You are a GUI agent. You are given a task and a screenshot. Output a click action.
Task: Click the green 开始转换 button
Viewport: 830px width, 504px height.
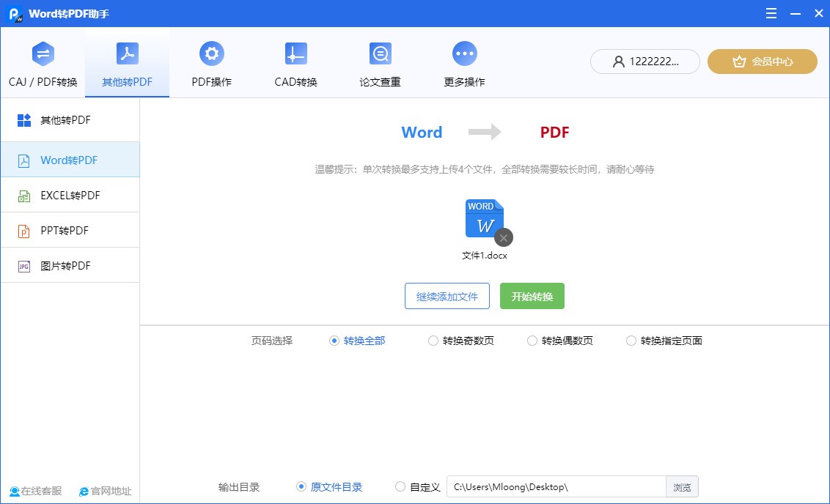[532, 296]
